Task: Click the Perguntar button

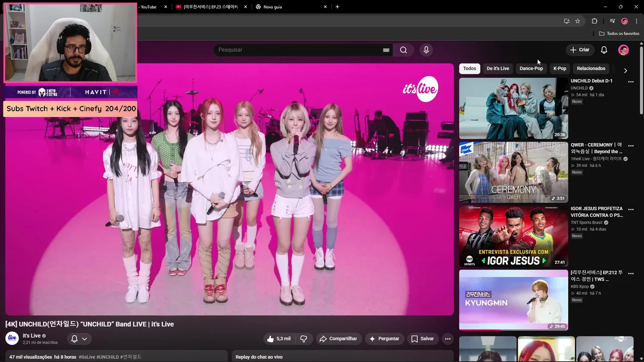Action: 384,339
